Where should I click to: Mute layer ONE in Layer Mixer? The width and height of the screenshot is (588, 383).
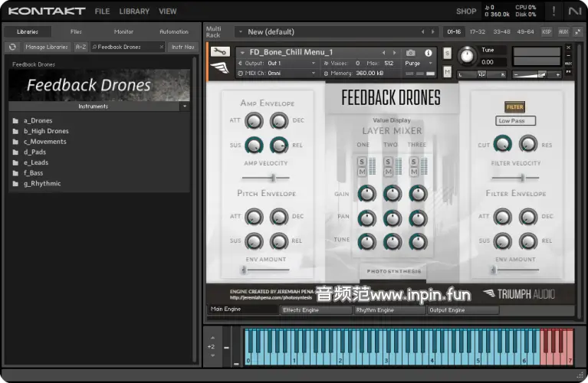[363, 171]
